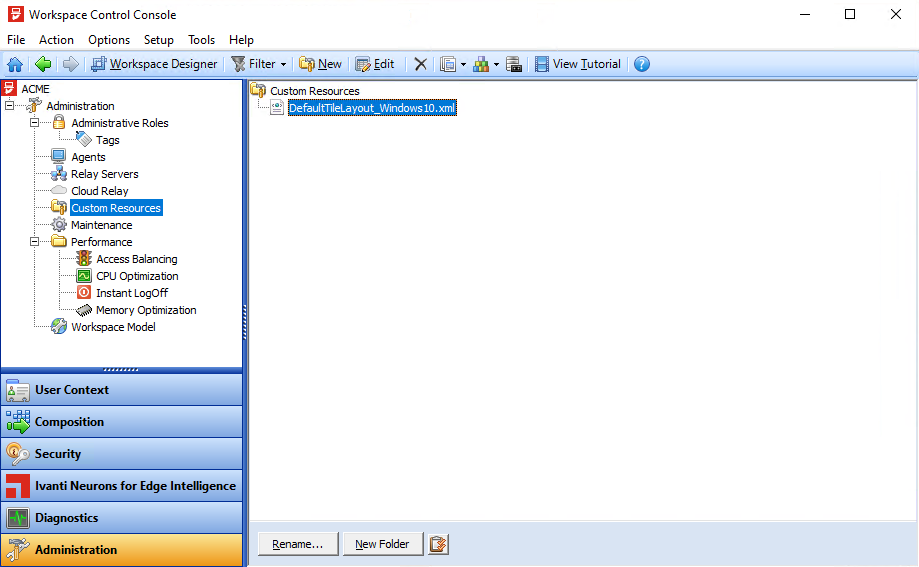Open Memory Optimization settings
919x567 pixels.
[146, 310]
